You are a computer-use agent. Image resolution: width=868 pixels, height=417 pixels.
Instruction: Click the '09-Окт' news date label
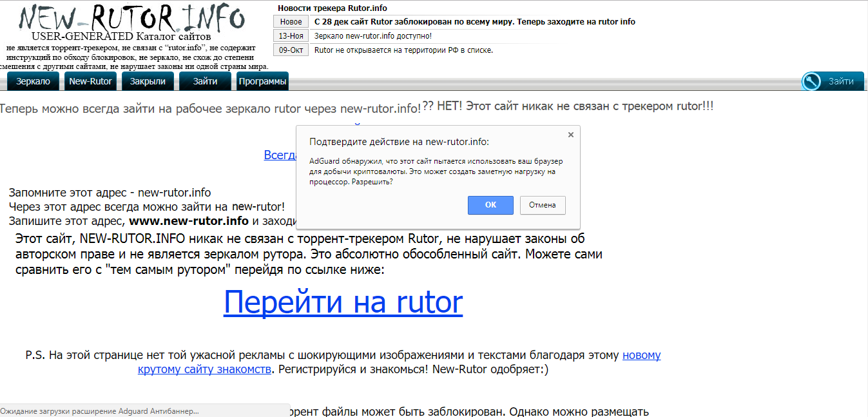(x=291, y=50)
